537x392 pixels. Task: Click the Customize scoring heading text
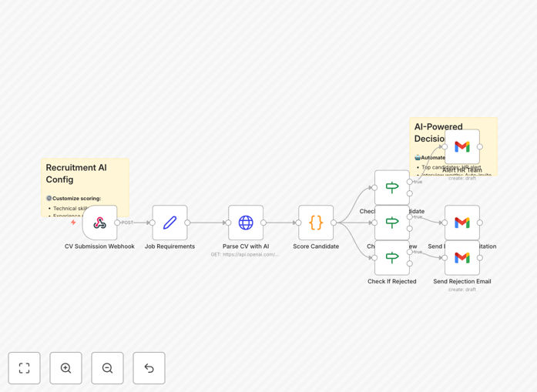click(77, 198)
